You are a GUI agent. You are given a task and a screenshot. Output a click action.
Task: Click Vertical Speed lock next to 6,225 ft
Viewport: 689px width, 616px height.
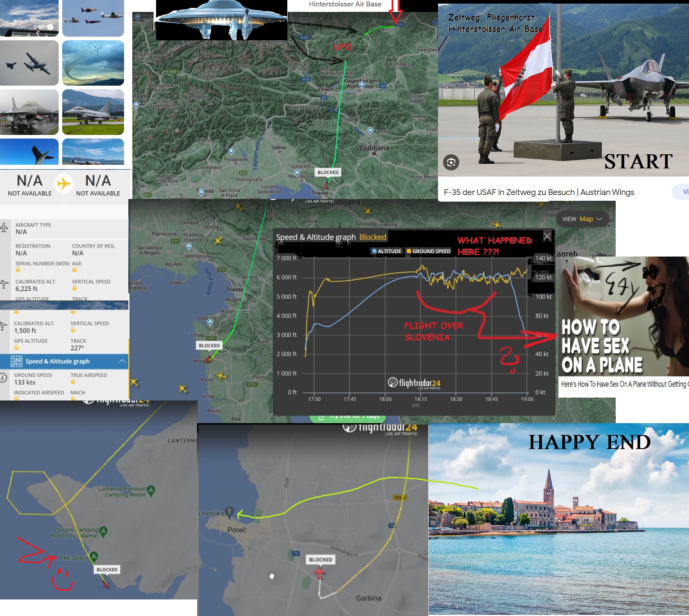[x=74, y=288]
